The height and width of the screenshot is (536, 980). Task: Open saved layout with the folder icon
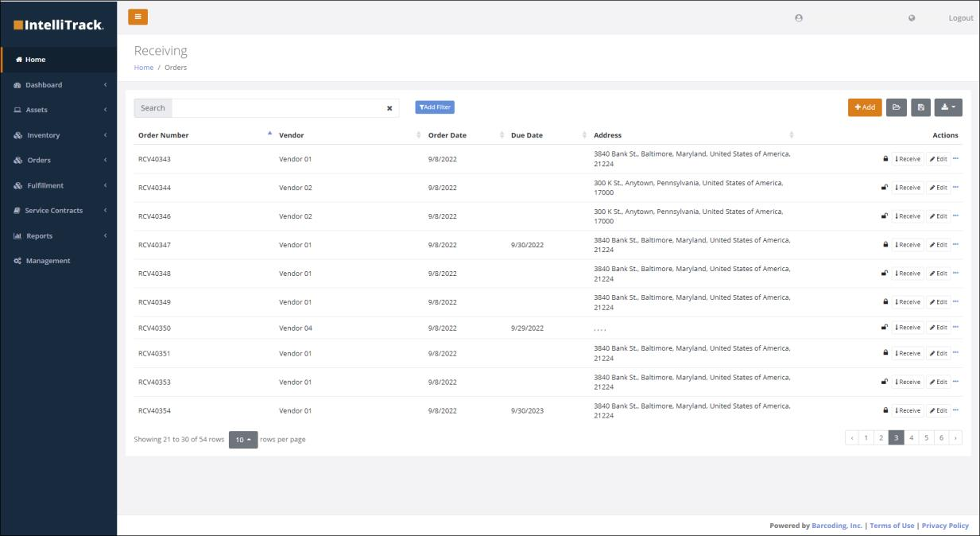click(897, 107)
